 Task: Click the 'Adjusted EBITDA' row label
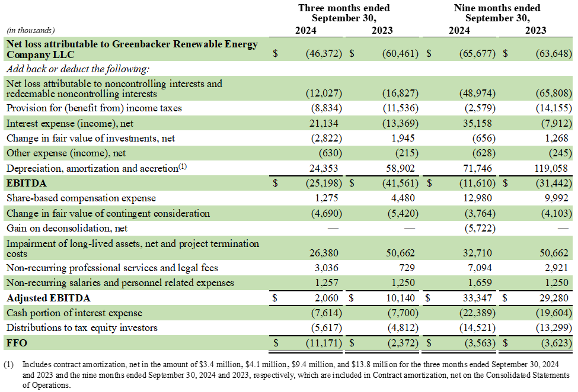coord(48,298)
